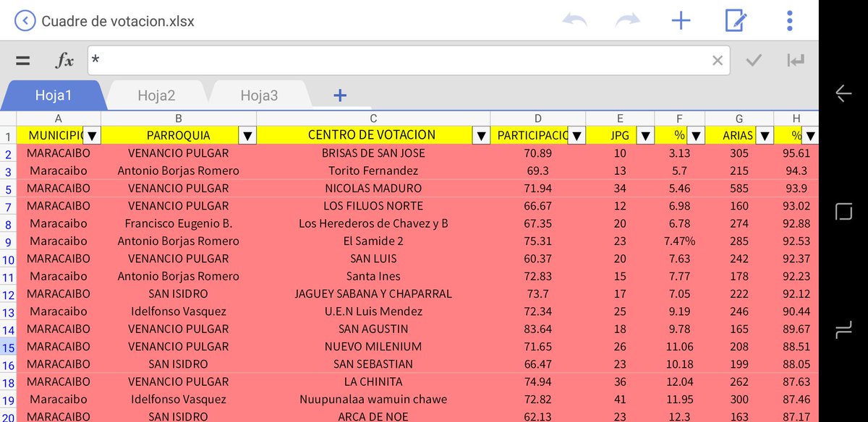868x422 pixels.
Task: Select column C header
Action: pyautogui.click(x=373, y=119)
